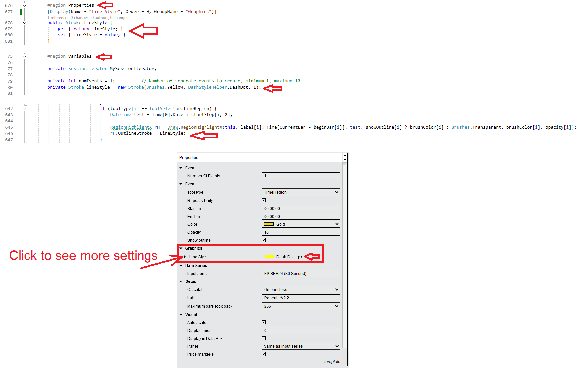
Task: Open Maximum bars look back dropdown
Action: coord(301,306)
